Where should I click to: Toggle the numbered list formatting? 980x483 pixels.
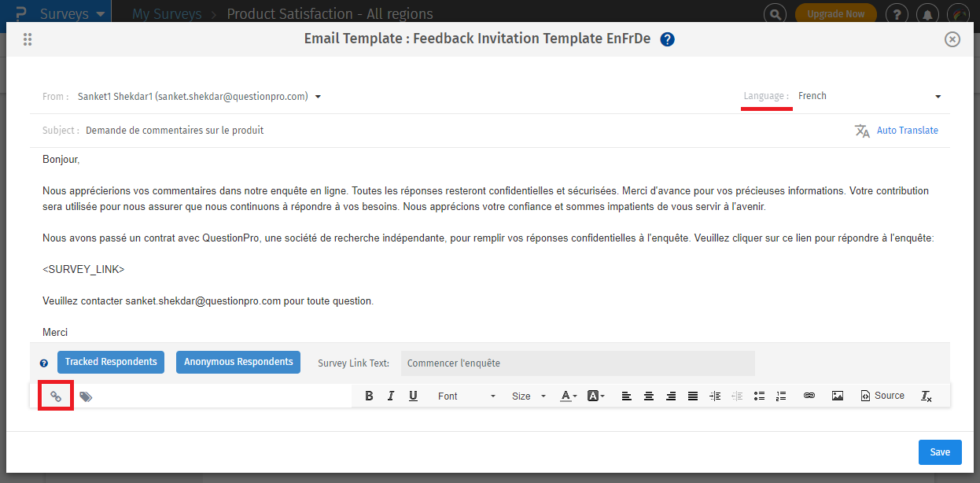pos(781,396)
